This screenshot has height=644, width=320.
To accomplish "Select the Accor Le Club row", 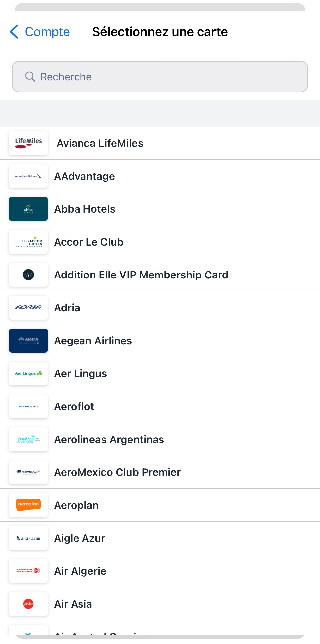I will tap(160, 242).
